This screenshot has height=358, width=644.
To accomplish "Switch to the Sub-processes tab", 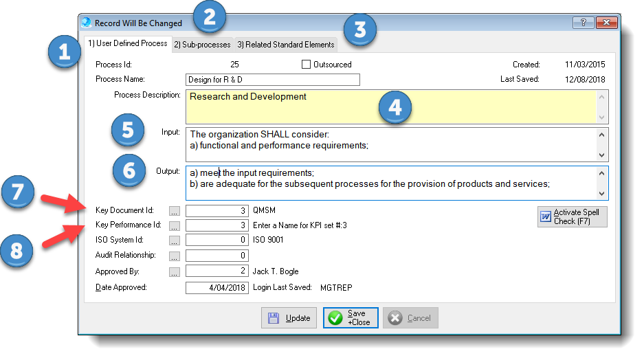I will [202, 45].
